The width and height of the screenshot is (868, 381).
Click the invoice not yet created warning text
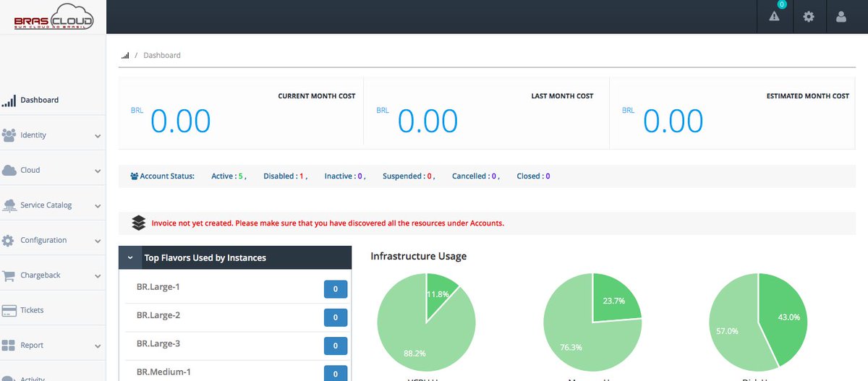[328, 223]
